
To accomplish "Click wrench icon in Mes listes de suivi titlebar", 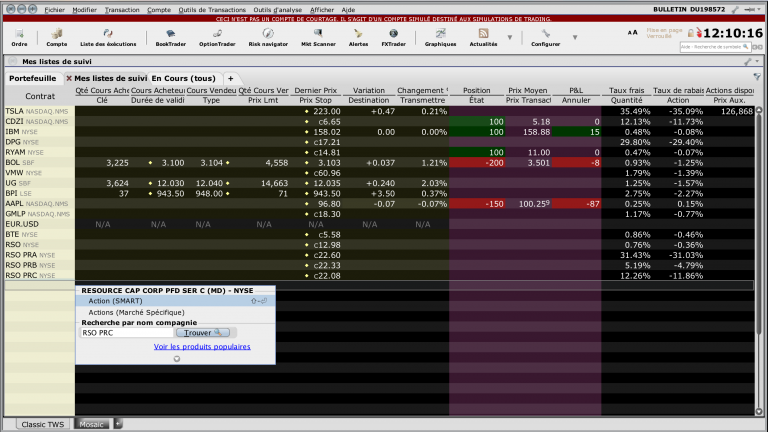I will [x=747, y=62].
